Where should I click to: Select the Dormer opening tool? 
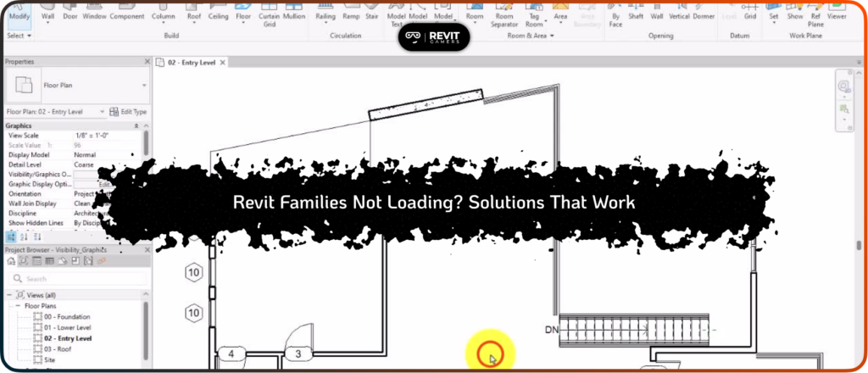click(704, 12)
